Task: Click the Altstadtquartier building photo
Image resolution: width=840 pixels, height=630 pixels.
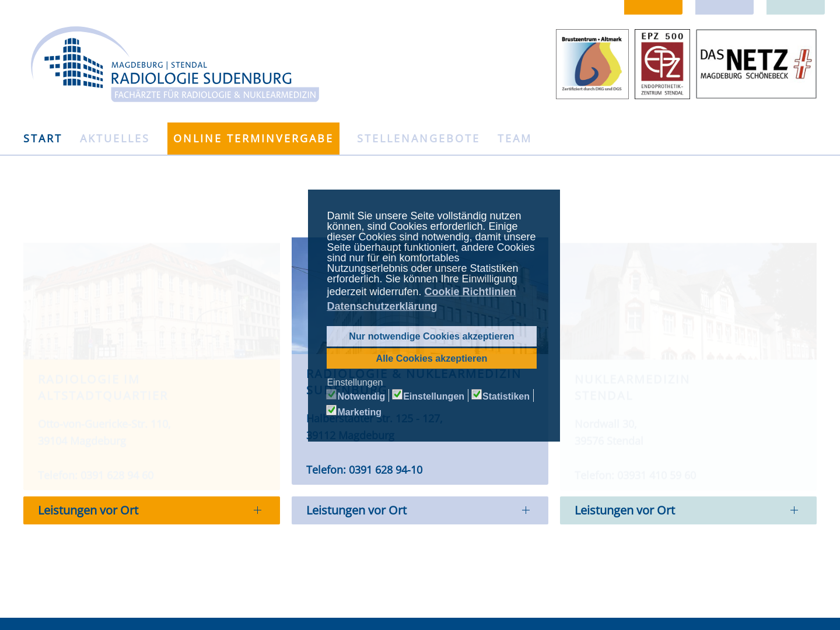Action: click(x=152, y=301)
